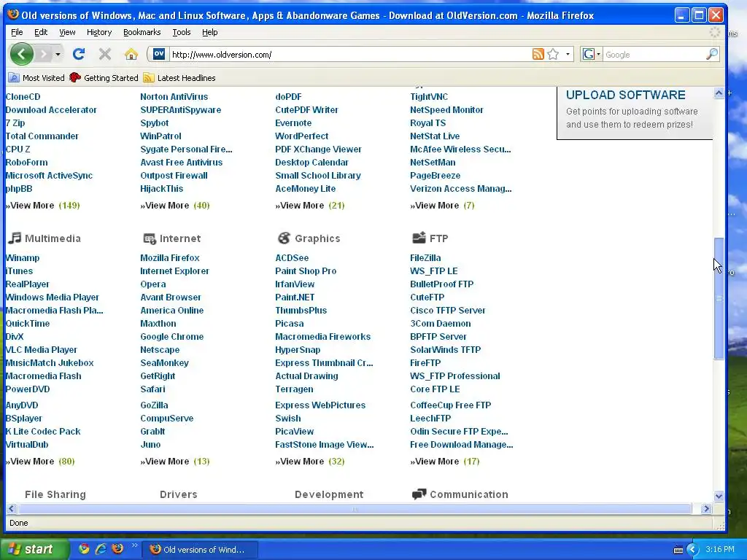747x560 pixels.
Task: Click the Mozilla Firefox link
Action: [x=169, y=257]
